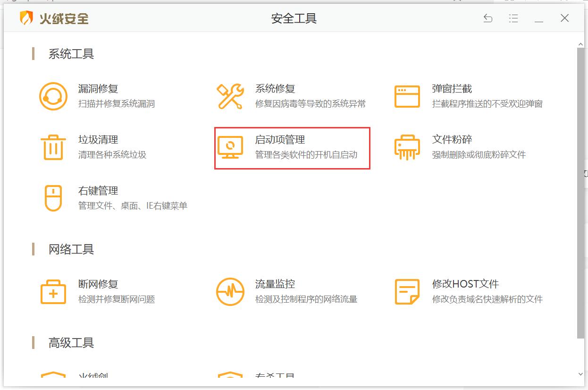588x390 pixels.
Task: Launch the 专杀工具 dedicated killer tool
Action: pyautogui.click(x=274, y=375)
